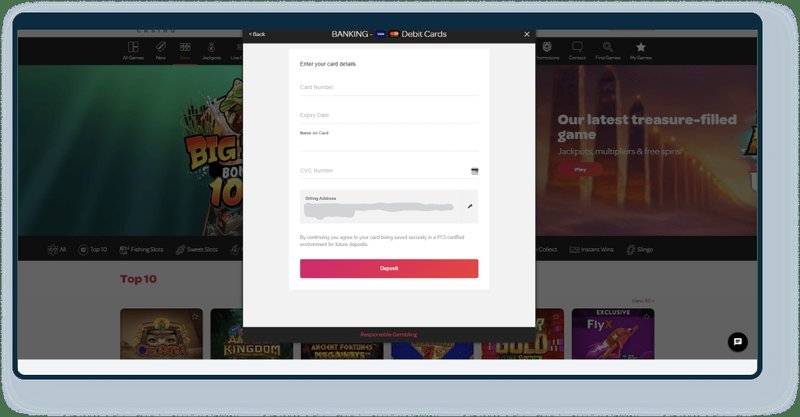The width and height of the screenshot is (800, 417).
Task: Click the Play button on banner
Action: click(580, 169)
